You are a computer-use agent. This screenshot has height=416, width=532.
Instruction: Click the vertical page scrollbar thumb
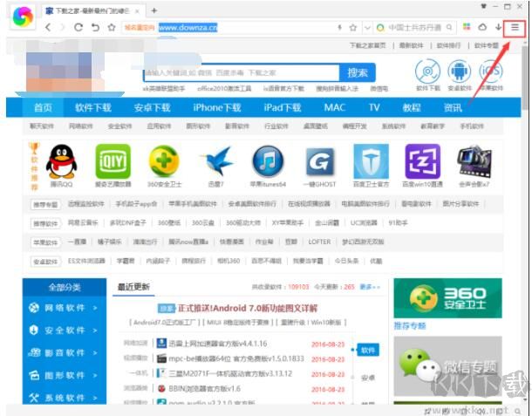point(525,78)
